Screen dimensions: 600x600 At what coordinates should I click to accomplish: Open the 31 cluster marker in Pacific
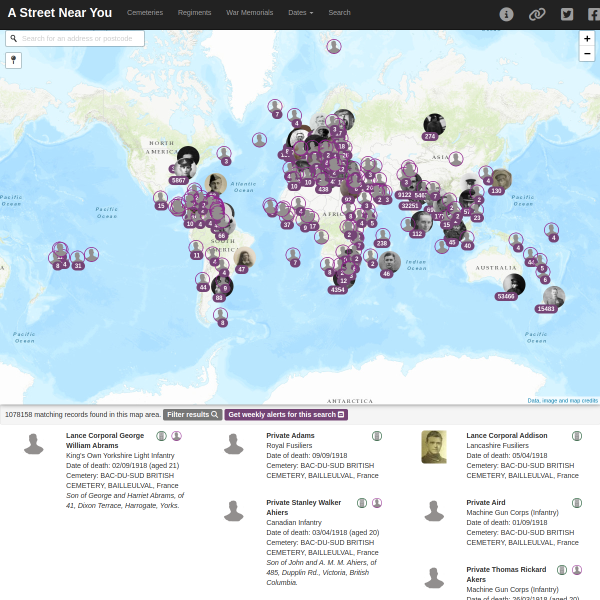click(x=78, y=266)
